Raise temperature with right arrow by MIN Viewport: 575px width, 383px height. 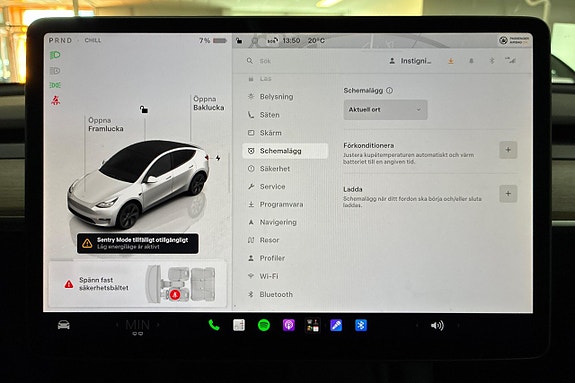click(x=158, y=325)
